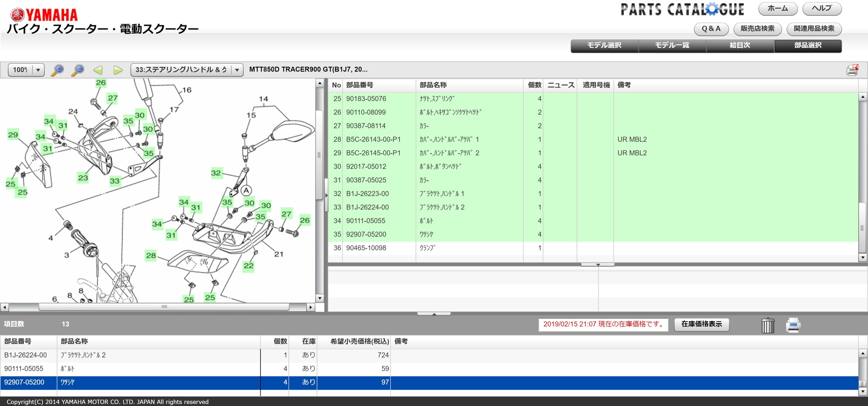868x406 pixels.
Task: Click diagram callout 29 label
Action: pyautogui.click(x=13, y=135)
